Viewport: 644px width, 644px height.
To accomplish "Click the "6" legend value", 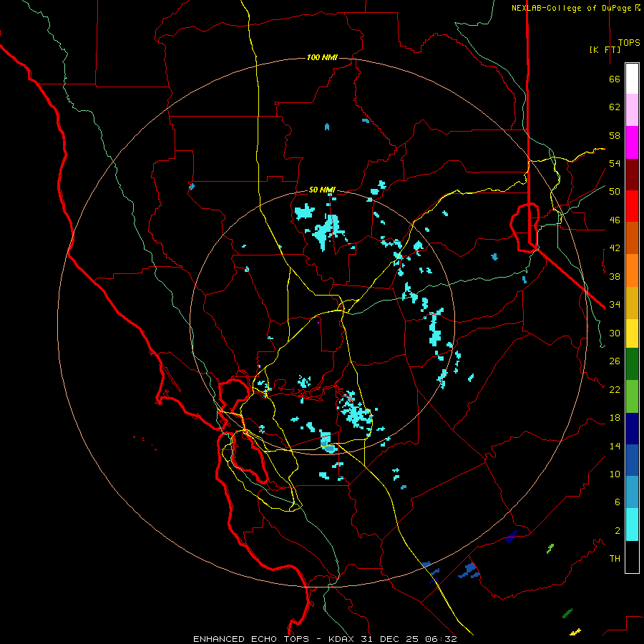I will (x=618, y=502).
